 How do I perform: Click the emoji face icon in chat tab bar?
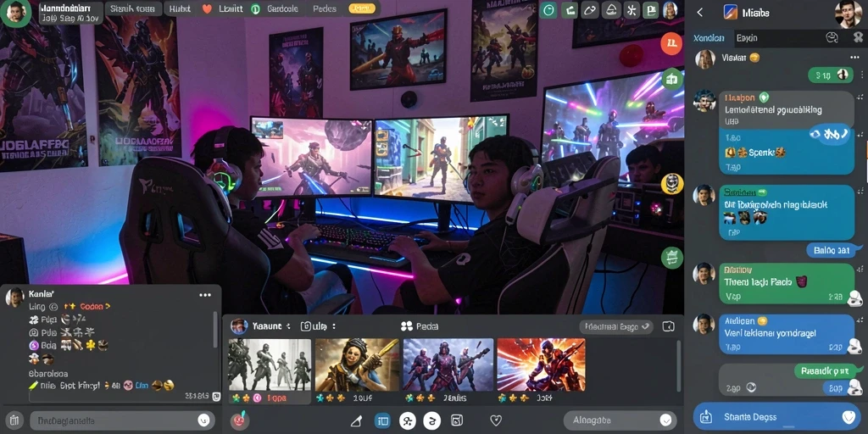832,37
